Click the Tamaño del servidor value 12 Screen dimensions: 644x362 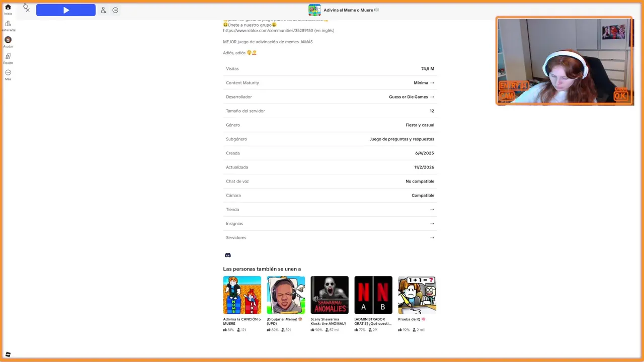pos(432,111)
